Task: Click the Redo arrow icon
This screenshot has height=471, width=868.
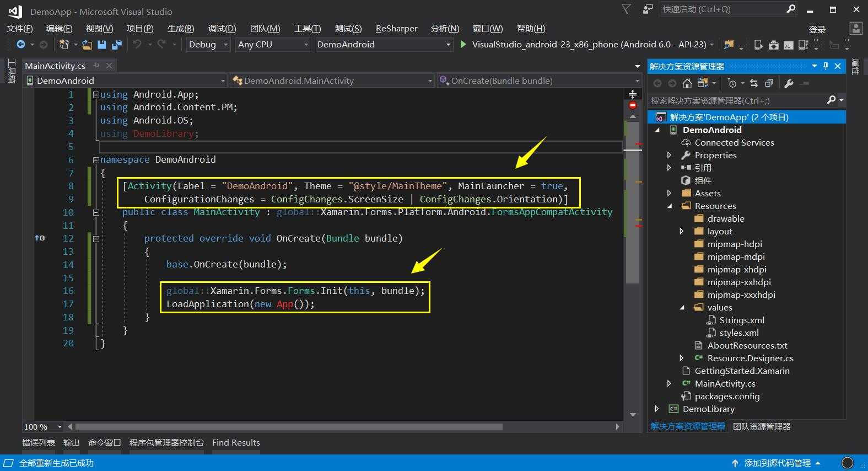Action: [161, 44]
